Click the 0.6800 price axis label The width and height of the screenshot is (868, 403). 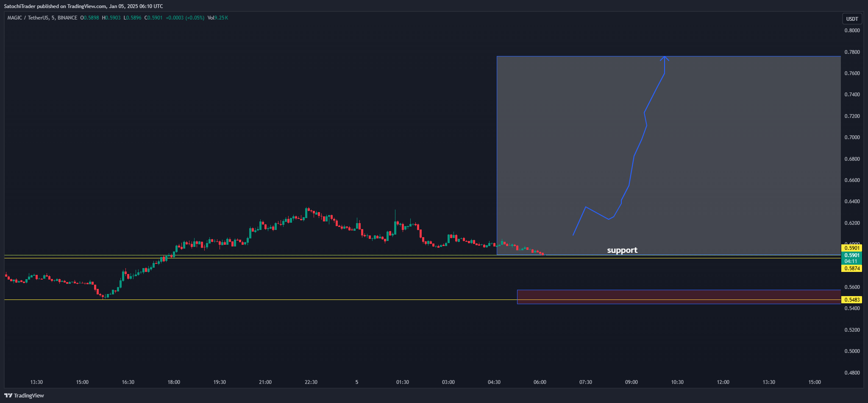(x=852, y=159)
